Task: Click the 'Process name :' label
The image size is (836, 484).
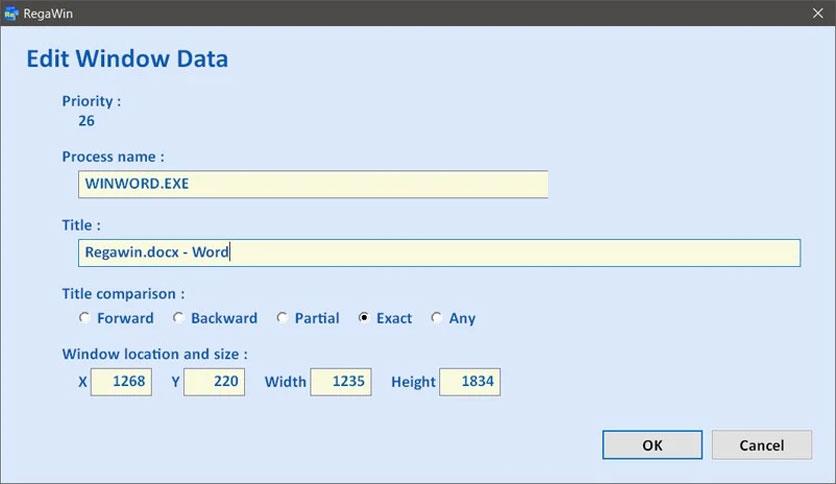Action: click(113, 157)
